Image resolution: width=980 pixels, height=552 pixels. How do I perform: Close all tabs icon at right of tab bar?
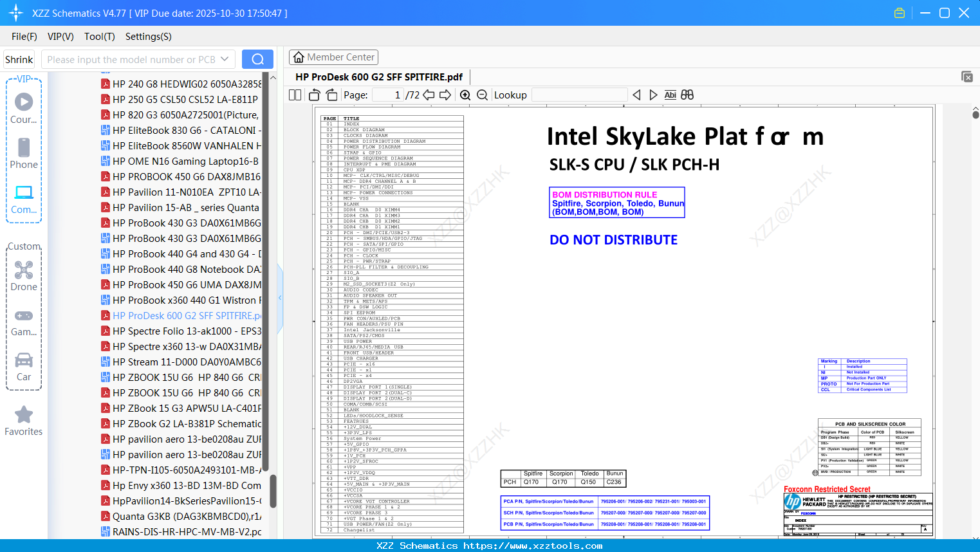point(967,77)
